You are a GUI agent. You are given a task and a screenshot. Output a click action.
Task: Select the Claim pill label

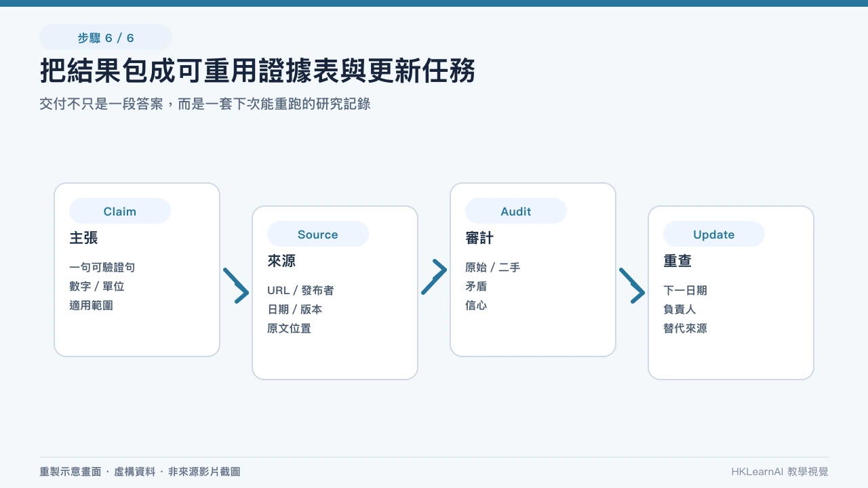click(x=120, y=211)
